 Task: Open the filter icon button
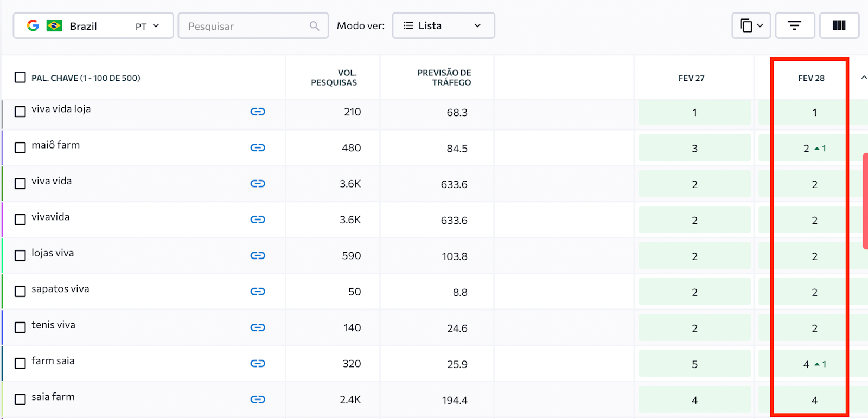795,25
